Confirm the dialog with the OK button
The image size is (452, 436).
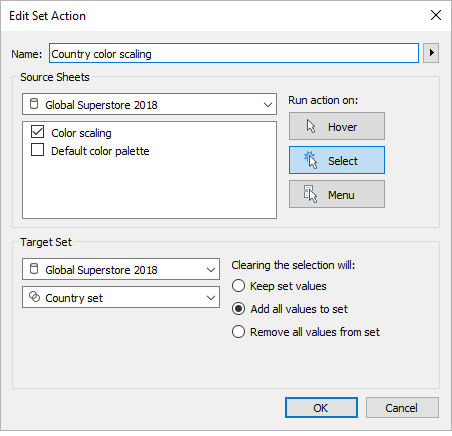point(321,407)
